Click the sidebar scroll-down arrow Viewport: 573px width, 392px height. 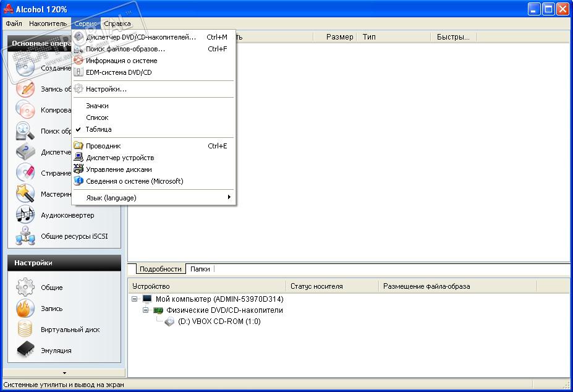[64, 373]
